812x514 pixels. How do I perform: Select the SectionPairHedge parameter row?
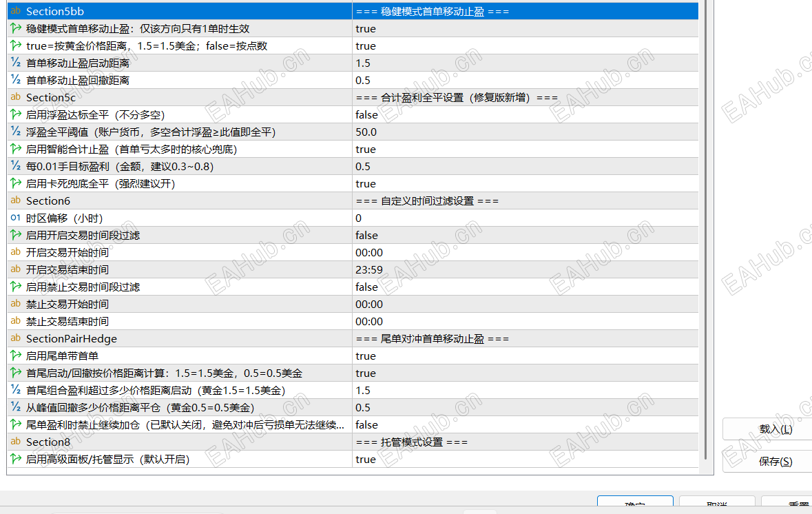pyautogui.click(x=353, y=338)
